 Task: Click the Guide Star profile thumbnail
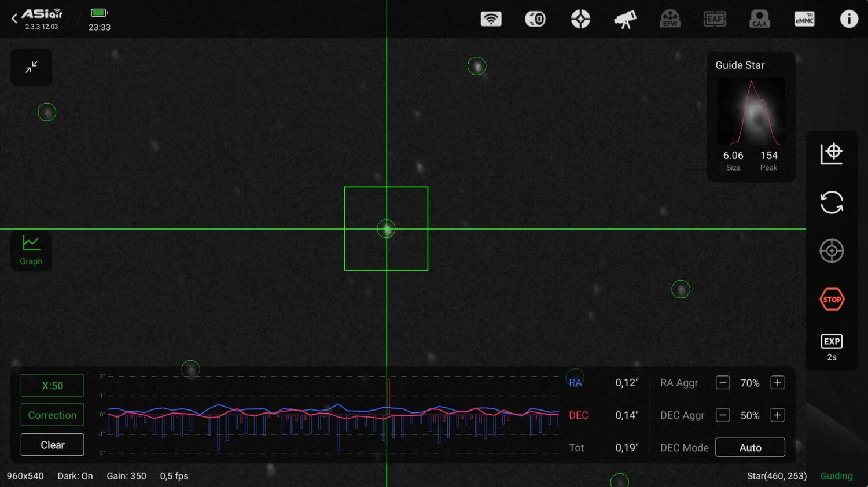751,112
